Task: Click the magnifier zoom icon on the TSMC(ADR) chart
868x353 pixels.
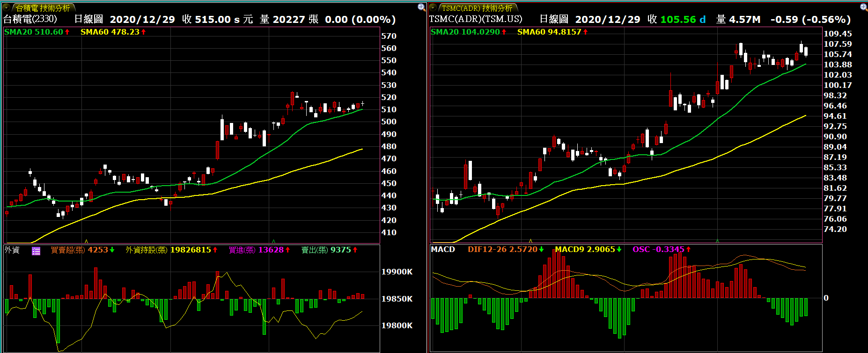Action: [864, 7]
